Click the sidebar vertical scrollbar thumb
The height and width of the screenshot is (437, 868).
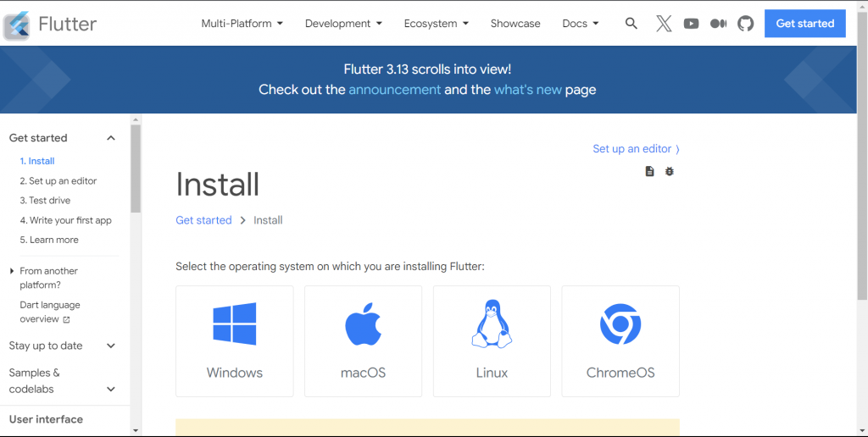pos(136,169)
